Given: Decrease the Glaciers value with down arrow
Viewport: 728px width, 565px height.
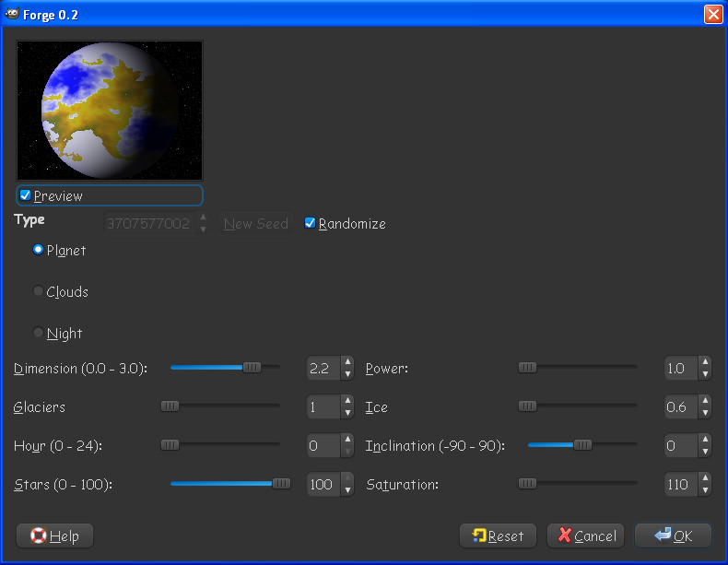Looking at the screenshot, I should [x=347, y=413].
